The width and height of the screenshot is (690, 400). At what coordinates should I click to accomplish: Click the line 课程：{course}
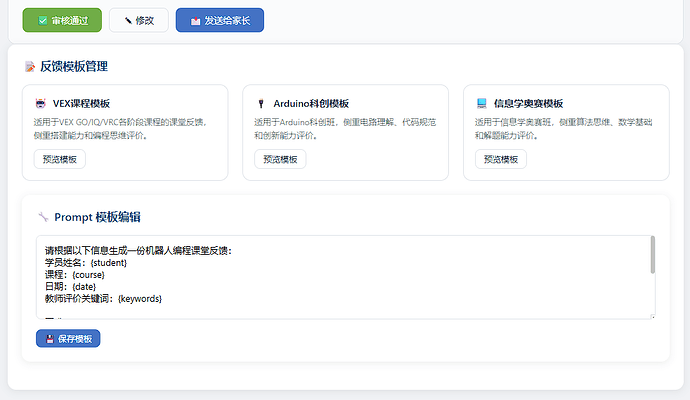coord(75,275)
